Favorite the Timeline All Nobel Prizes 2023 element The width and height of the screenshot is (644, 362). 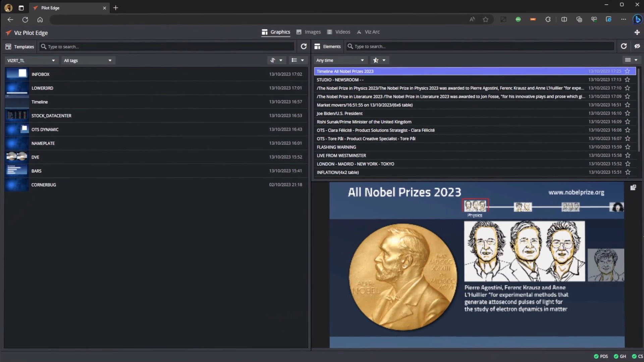tap(628, 71)
